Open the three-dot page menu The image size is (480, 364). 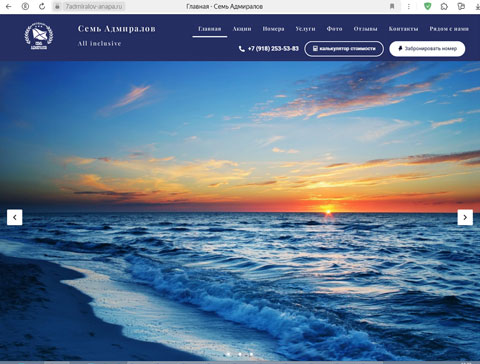coord(409,6)
